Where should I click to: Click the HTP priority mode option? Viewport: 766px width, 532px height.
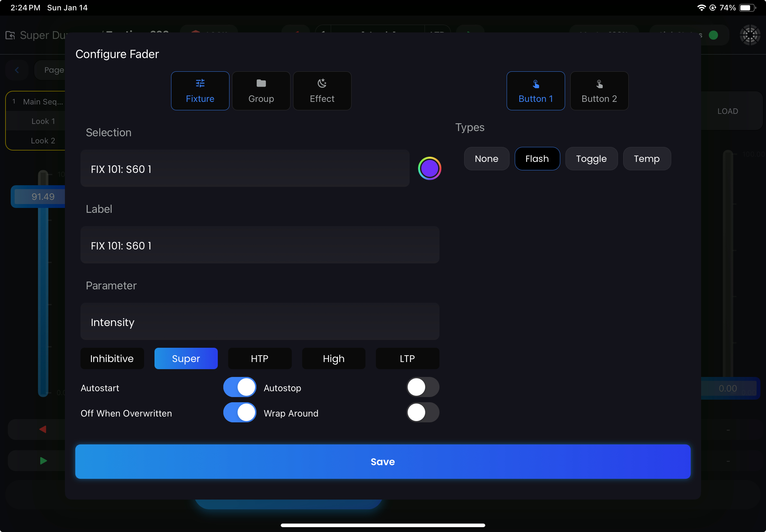tap(259, 358)
